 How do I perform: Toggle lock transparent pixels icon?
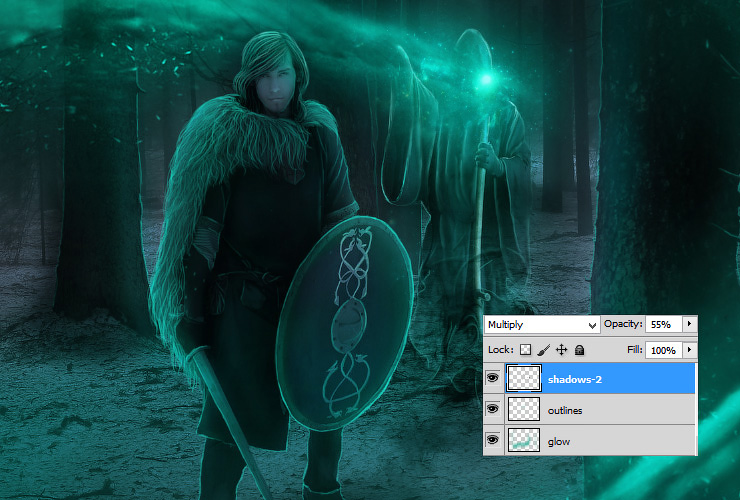(x=525, y=350)
